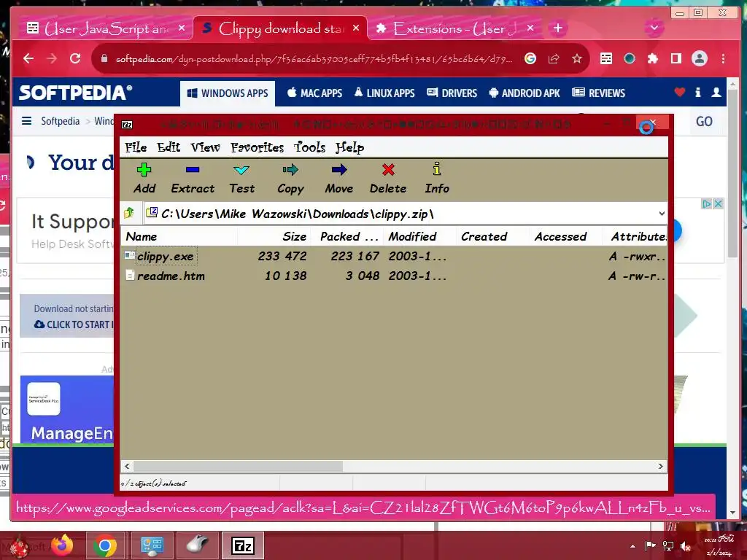Open the Tools menu in 7-Zip
This screenshot has width=747, height=560.
pyautogui.click(x=309, y=147)
